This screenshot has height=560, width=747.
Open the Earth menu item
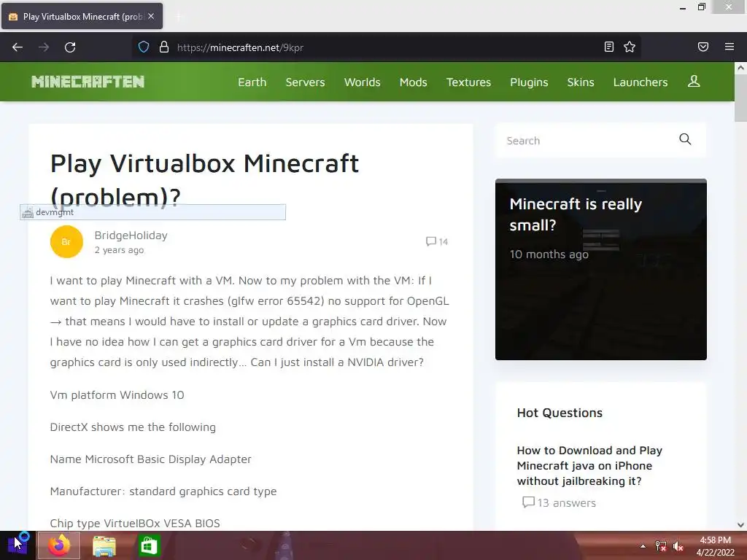click(252, 82)
